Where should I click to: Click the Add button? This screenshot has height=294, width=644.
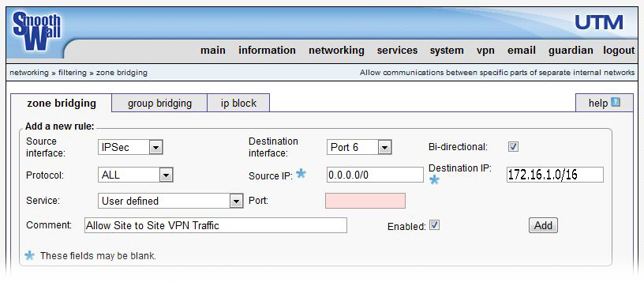[x=543, y=225]
